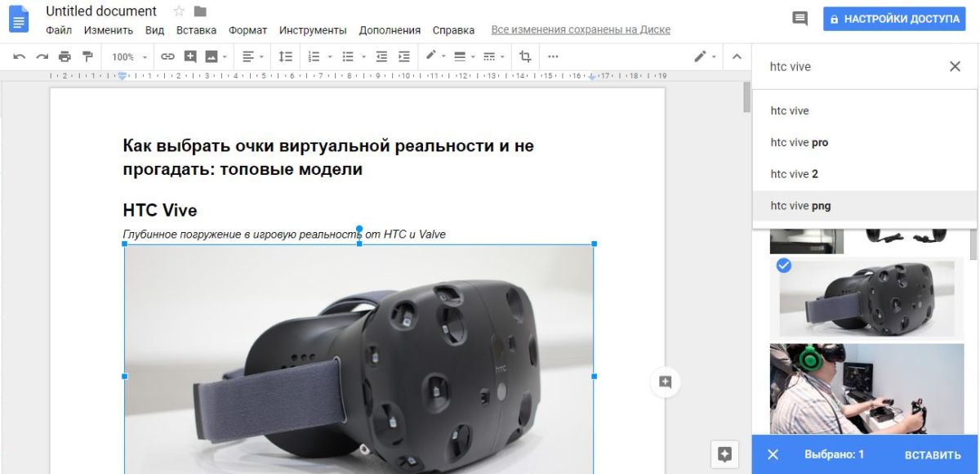Click the italic caption 'Глубинное погружение...'

[x=284, y=235]
